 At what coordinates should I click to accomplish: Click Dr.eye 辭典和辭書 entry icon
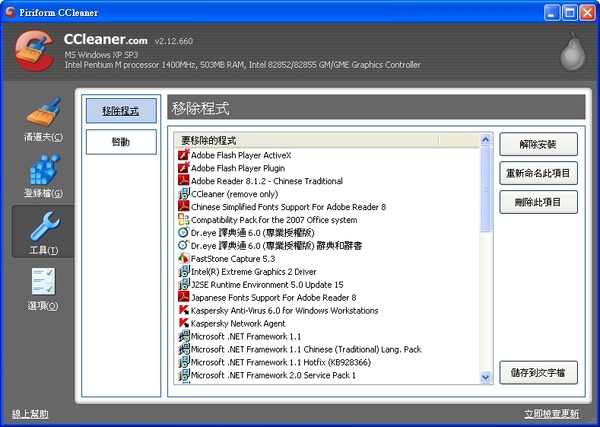click(x=184, y=245)
